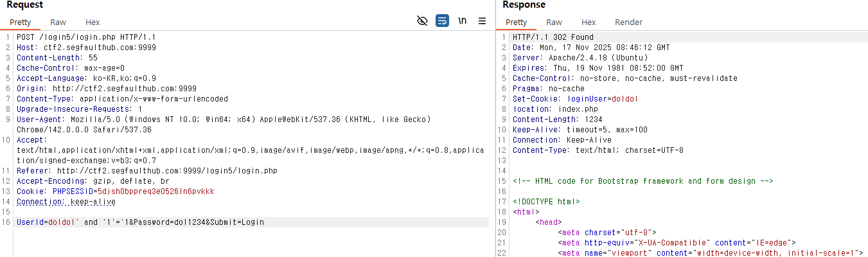This screenshot has height=257, width=868.
Task: Click the Set-Cookie loginUser=doldol response header
Action: pyautogui.click(x=575, y=99)
